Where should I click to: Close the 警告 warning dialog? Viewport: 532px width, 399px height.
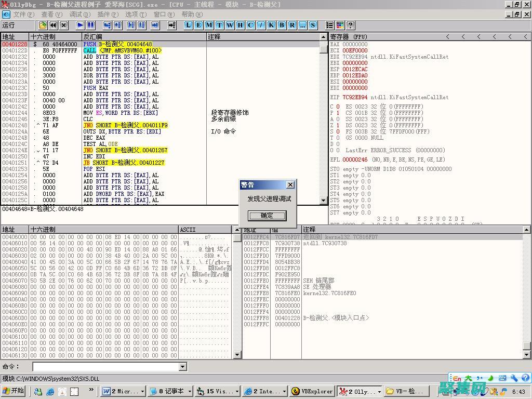[x=290, y=184]
